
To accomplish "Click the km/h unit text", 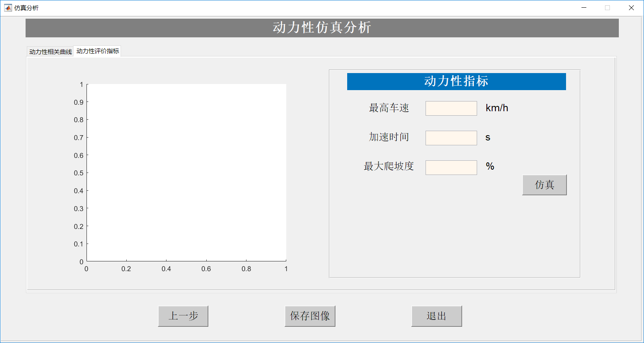I will 497,108.
